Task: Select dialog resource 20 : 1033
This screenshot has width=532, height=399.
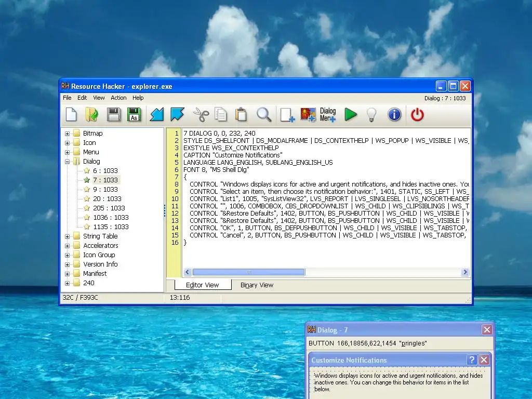Action: tap(107, 199)
